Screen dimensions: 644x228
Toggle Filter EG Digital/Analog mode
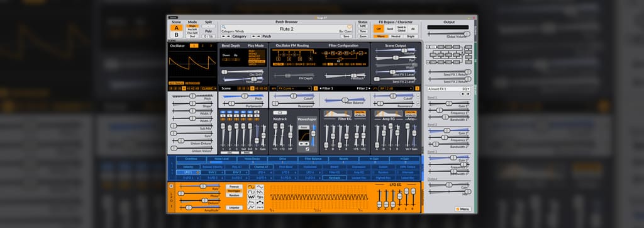pos(360,113)
